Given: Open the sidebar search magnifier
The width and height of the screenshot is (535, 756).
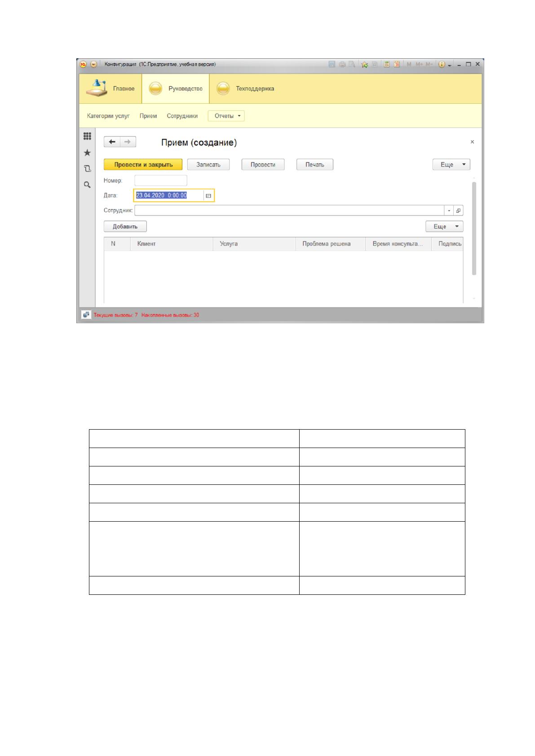Looking at the screenshot, I should [x=87, y=185].
